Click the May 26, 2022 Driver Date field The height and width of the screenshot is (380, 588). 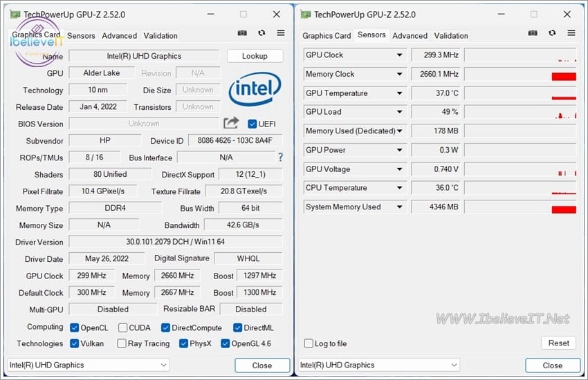107,258
